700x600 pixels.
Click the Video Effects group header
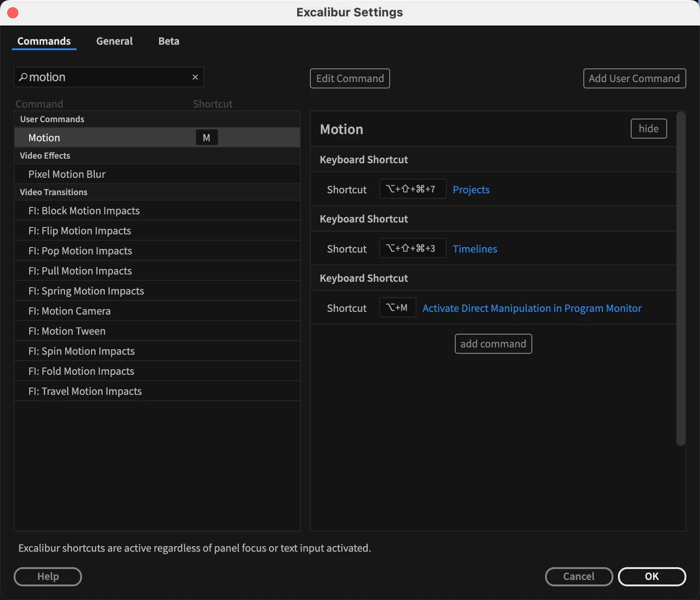[x=157, y=155]
